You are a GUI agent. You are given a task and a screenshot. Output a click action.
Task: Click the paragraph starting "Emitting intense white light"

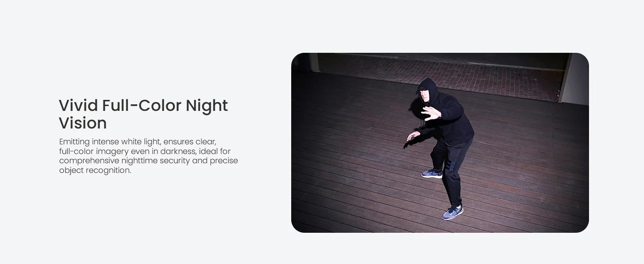pos(149,156)
